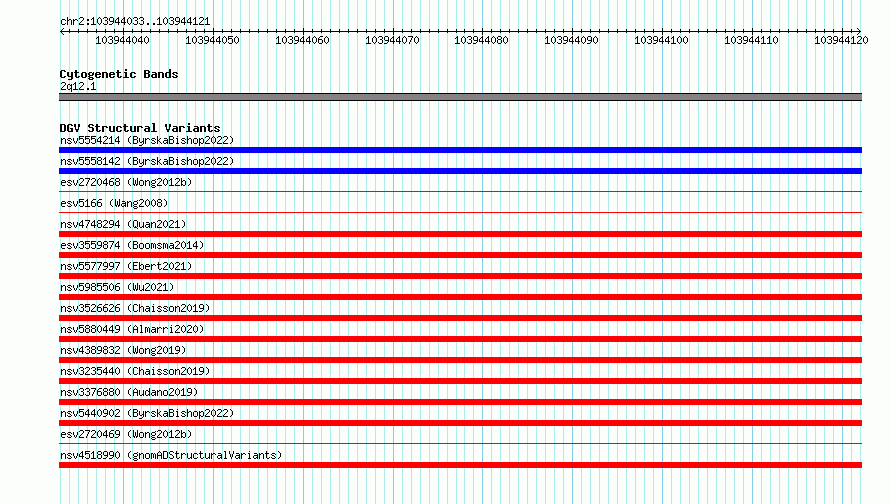This screenshot has height=504, width=890.
Task: Click ruler position 103944040
Action: pos(123,40)
